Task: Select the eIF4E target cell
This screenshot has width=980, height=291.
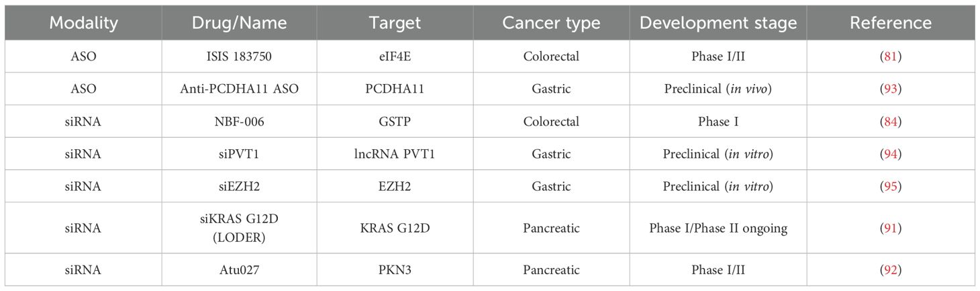Action: pyautogui.click(x=395, y=56)
